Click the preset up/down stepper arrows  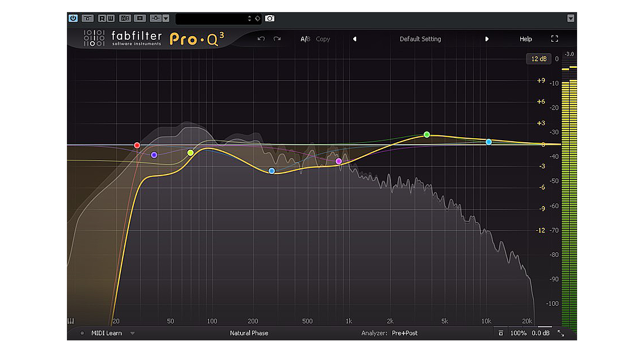pos(250,19)
